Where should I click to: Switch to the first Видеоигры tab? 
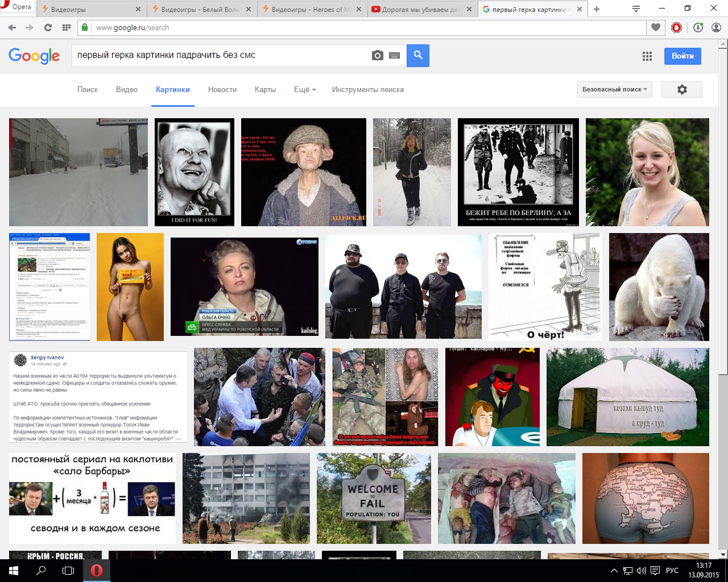point(84,9)
